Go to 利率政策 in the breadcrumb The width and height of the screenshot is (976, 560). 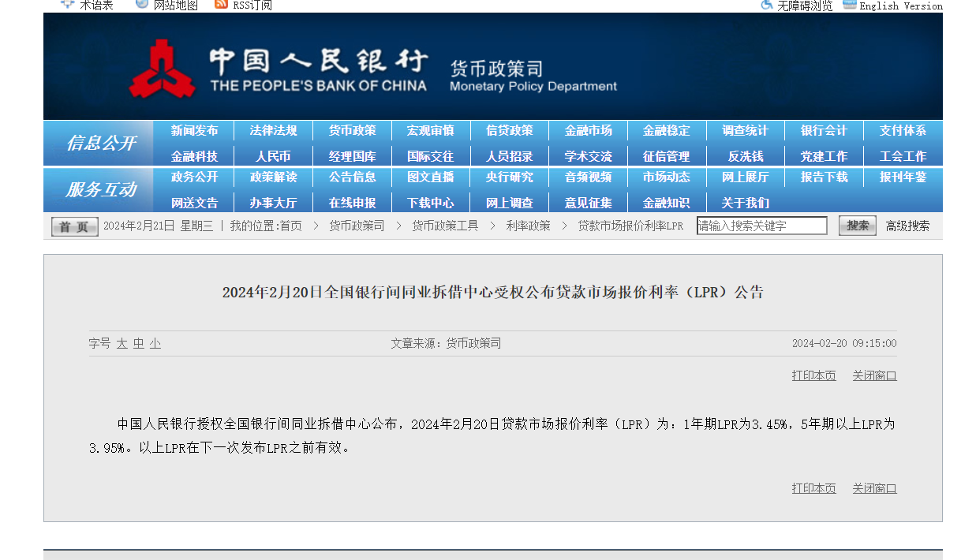coord(528,226)
